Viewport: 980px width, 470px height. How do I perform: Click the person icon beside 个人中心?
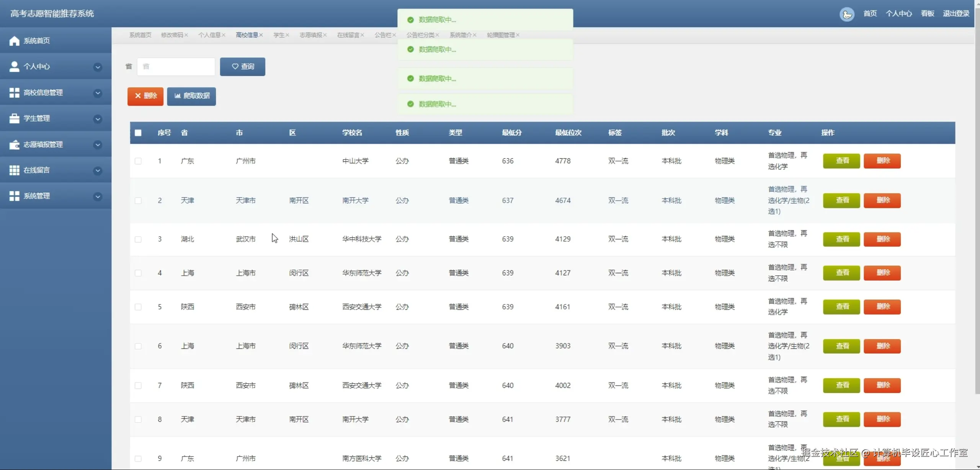coord(14,67)
